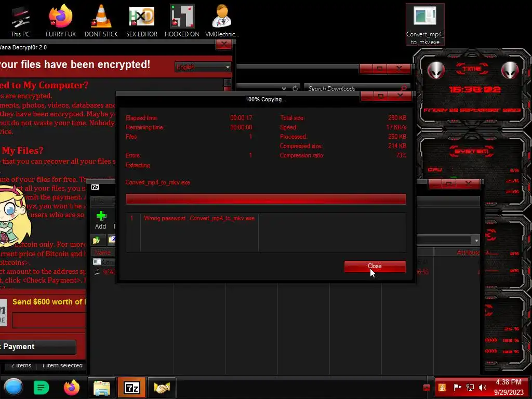Click Convert_mp4_to_mkv.exe filename in Copying dialog
Image resolution: width=532 pixels, height=399 pixels.
(x=158, y=182)
